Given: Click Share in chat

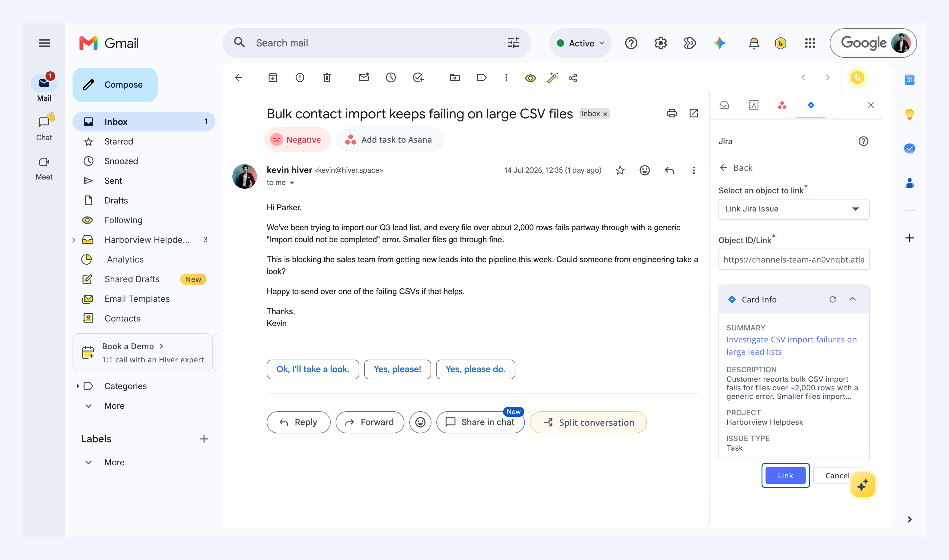Looking at the screenshot, I should click(480, 422).
